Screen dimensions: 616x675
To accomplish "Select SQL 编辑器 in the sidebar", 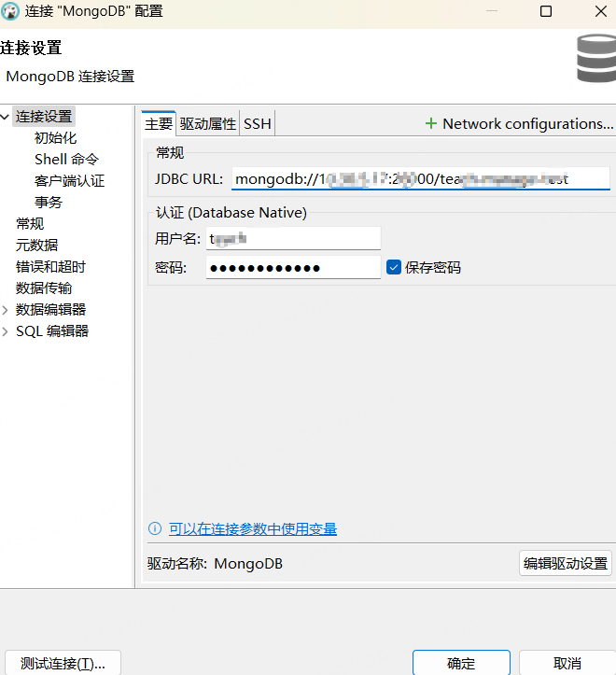I will click(52, 331).
